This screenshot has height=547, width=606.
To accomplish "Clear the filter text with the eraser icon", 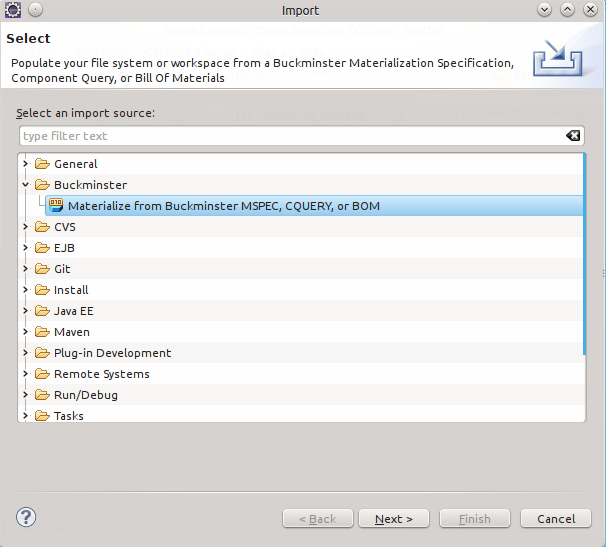I will click(x=572, y=136).
